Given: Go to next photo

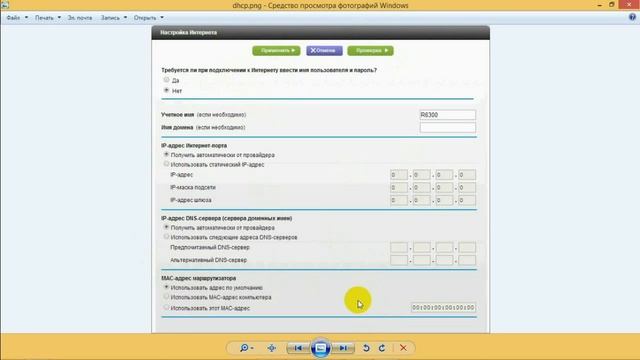Looking at the screenshot, I should click(x=343, y=348).
